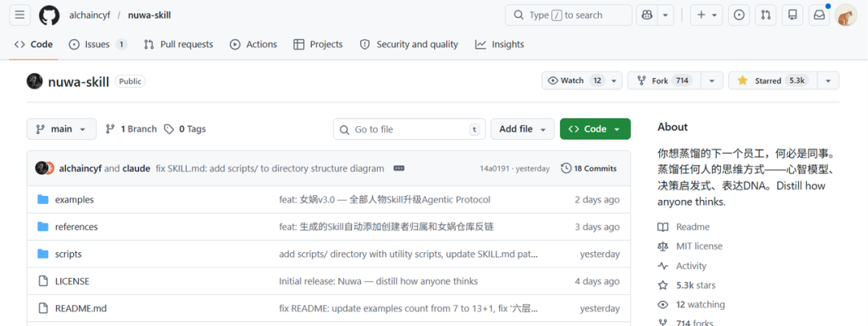This screenshot has width=868, height=326.
Task: Open the scripts folder
Action: (68, 254)
